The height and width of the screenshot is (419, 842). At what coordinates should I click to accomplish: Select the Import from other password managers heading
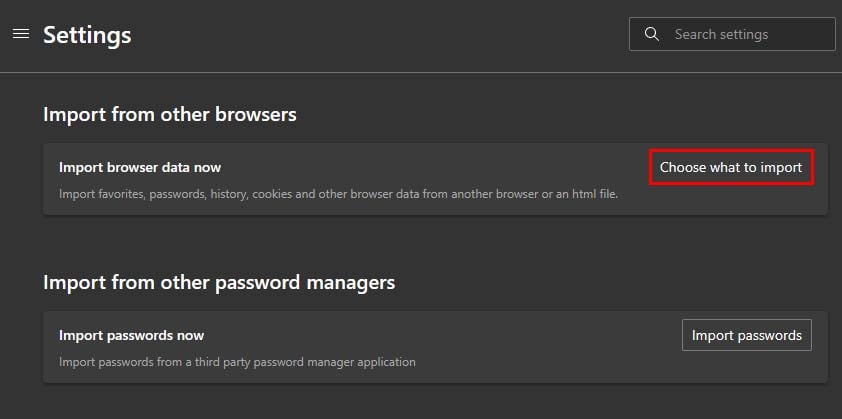[219, 282]
